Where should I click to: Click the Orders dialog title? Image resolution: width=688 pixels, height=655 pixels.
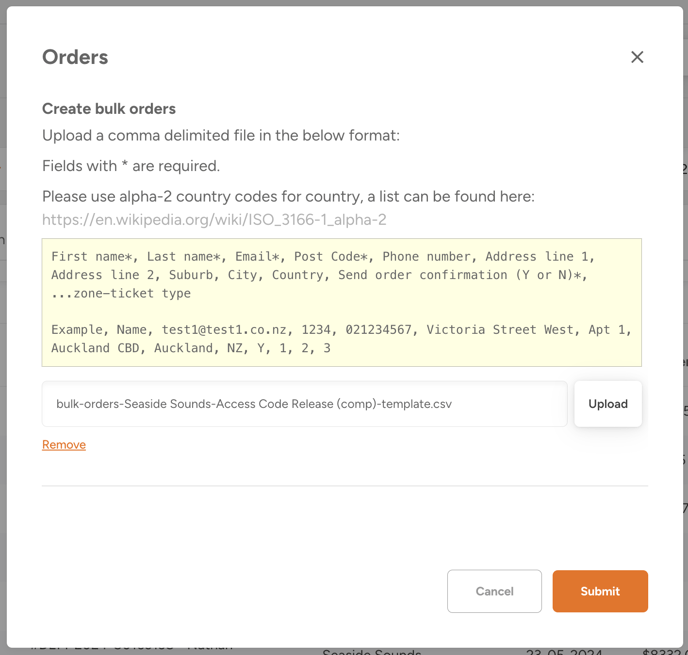point(75,57)
